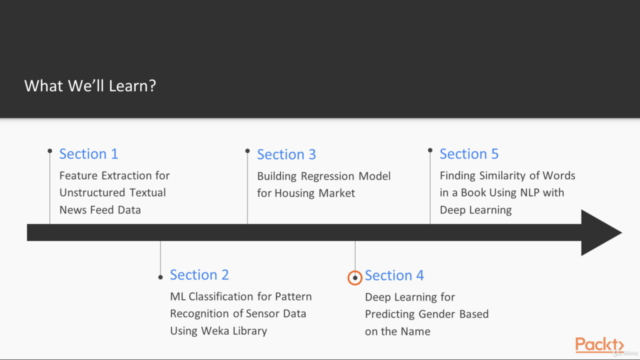The image size is (640, 360).
Task: Click 'Deep Learning' text under Section 5
Action: (x=476, y=210)
